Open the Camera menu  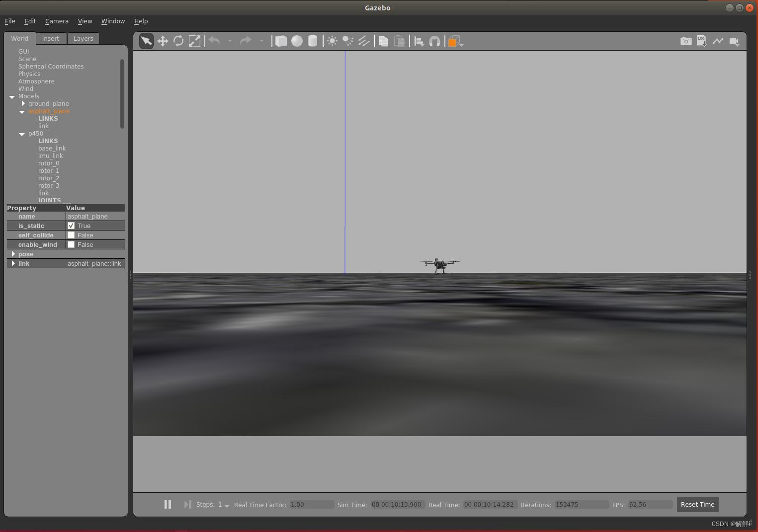coord(57,21)
